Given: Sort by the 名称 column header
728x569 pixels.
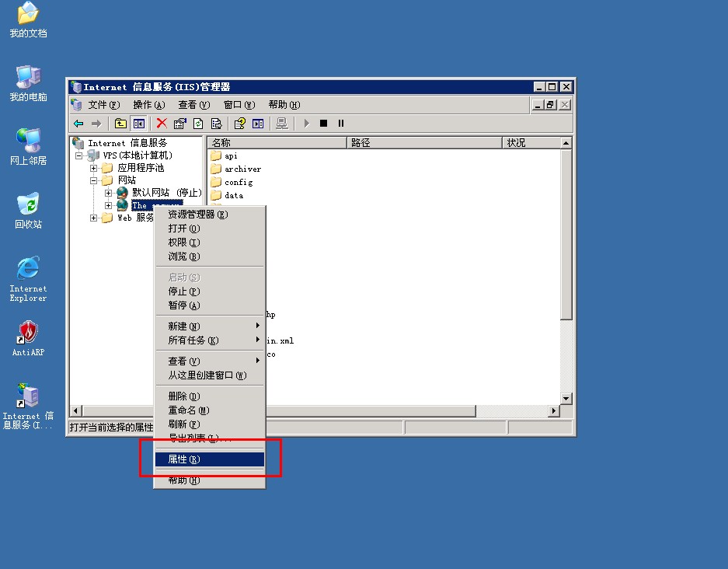Looking at the screenshot, I should tap(277, 142).
